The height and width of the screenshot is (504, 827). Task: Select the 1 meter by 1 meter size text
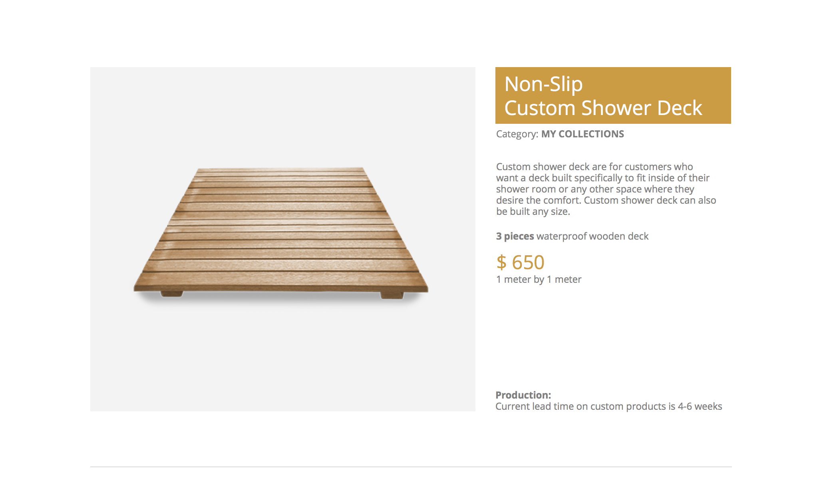[539, 280]
